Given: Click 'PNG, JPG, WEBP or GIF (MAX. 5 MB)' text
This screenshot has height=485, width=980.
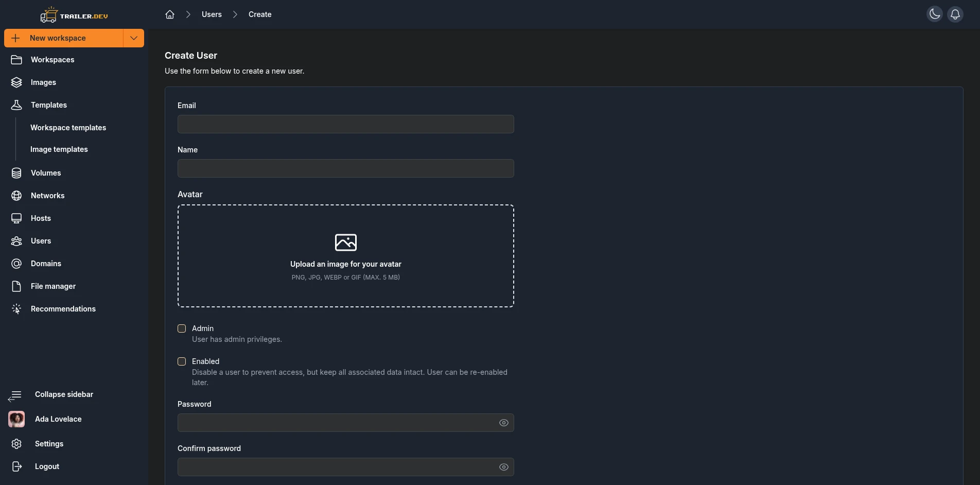Looking at the screenshot, I should click(x=346, y=278).
